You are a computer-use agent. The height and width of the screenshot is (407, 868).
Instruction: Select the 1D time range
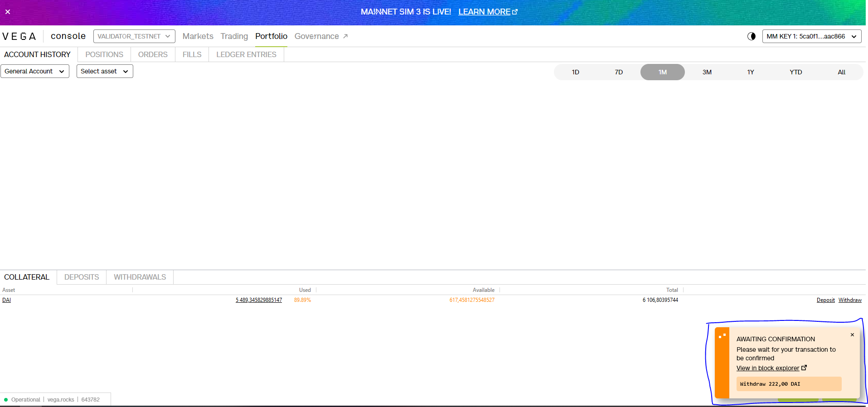[x=575, y=72]
